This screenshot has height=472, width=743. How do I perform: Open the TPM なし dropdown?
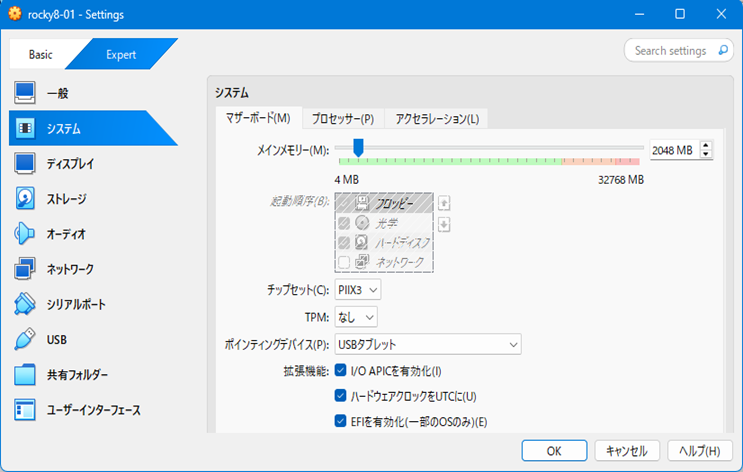(356, 317)
